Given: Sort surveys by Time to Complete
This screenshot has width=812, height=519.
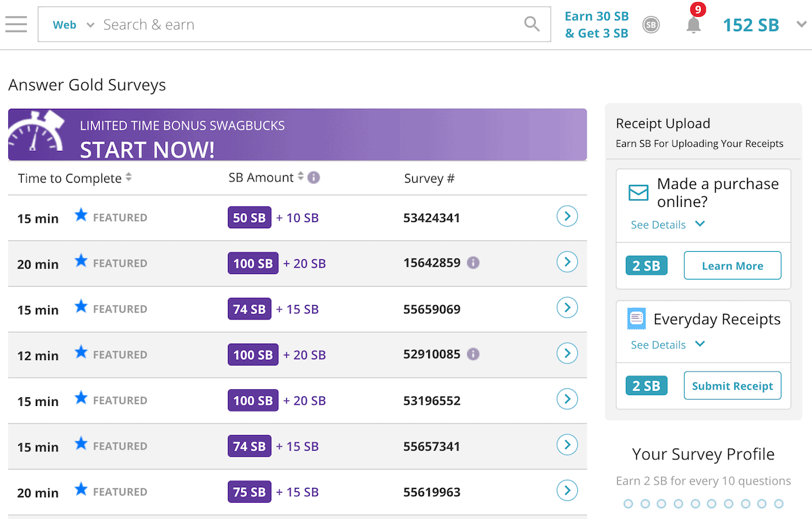Looking at the screenshot, I should point(129,177).
